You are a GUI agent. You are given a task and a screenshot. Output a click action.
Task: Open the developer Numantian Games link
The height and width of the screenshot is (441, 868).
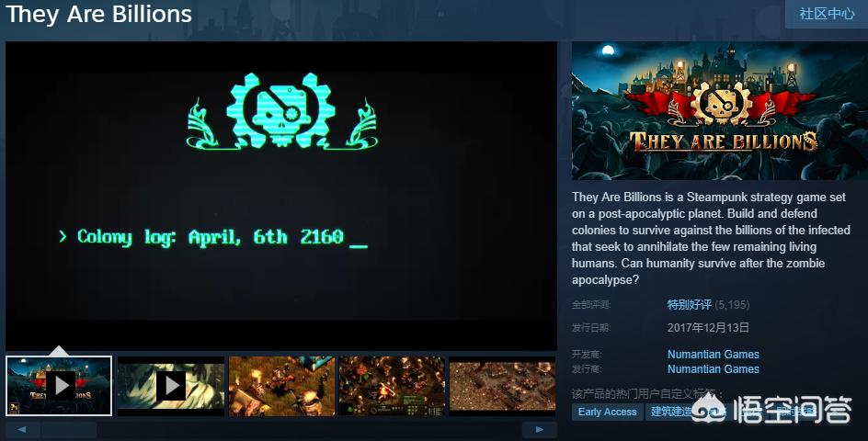pos(713,354)
